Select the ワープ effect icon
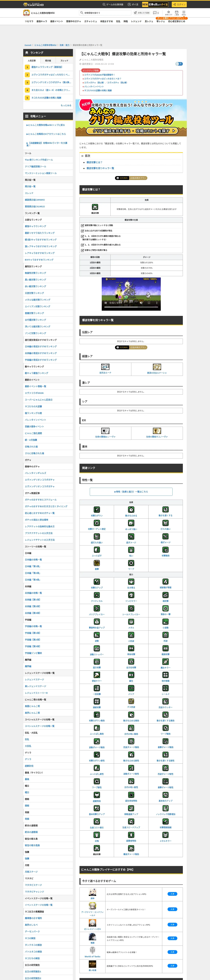This screenshot has width=210, height=980. 131,563
